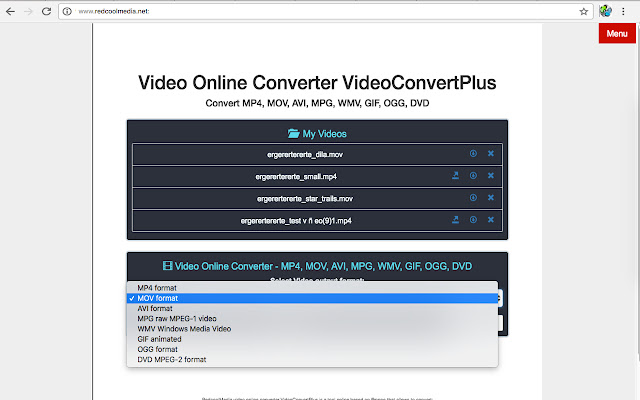The width and height of the screenshot is (640, 400).
Task: Click the browser forward arrow
Action: point(28,11)
